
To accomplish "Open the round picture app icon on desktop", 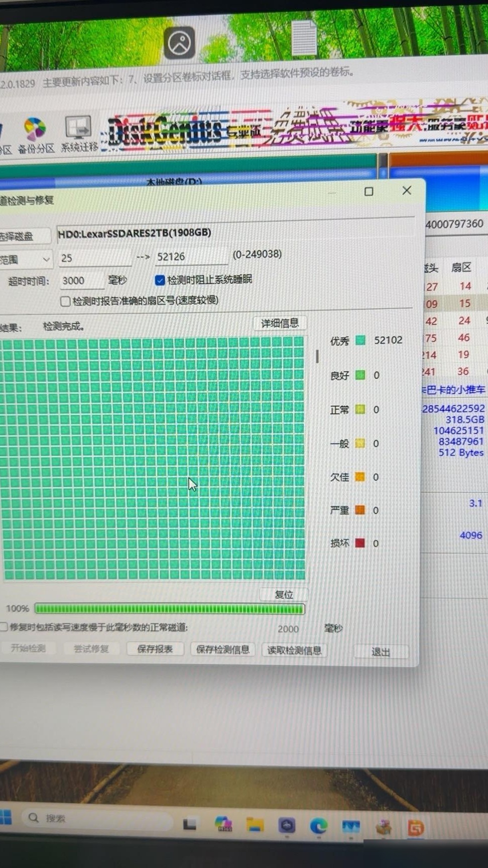I will [179, 43].
